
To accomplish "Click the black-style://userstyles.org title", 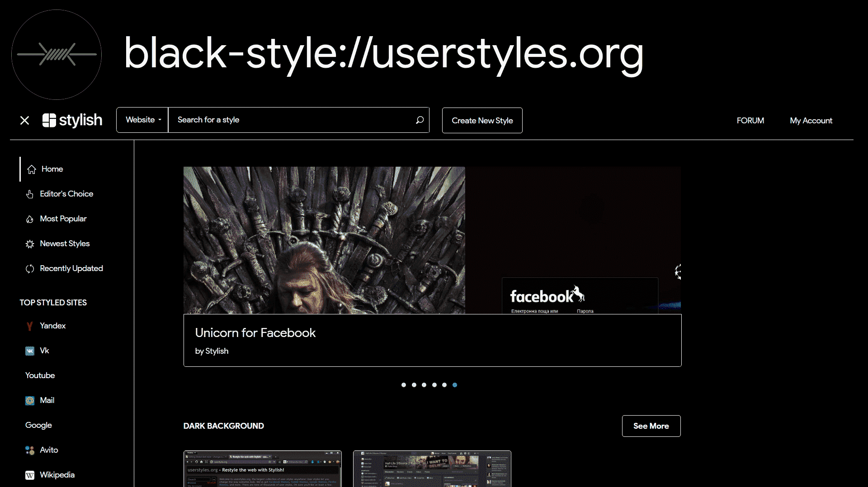I will pos(383,54).
